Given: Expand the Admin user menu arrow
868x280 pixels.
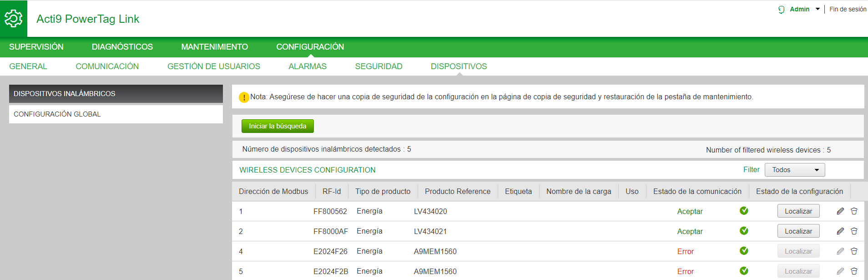Looking at the screenshot, I should click(818, 9).
